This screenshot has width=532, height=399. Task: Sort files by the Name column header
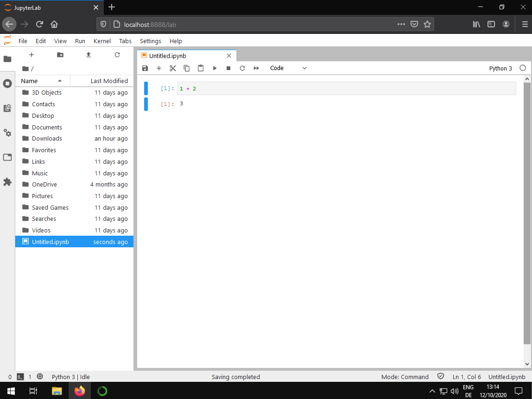(x=42, y=81)
